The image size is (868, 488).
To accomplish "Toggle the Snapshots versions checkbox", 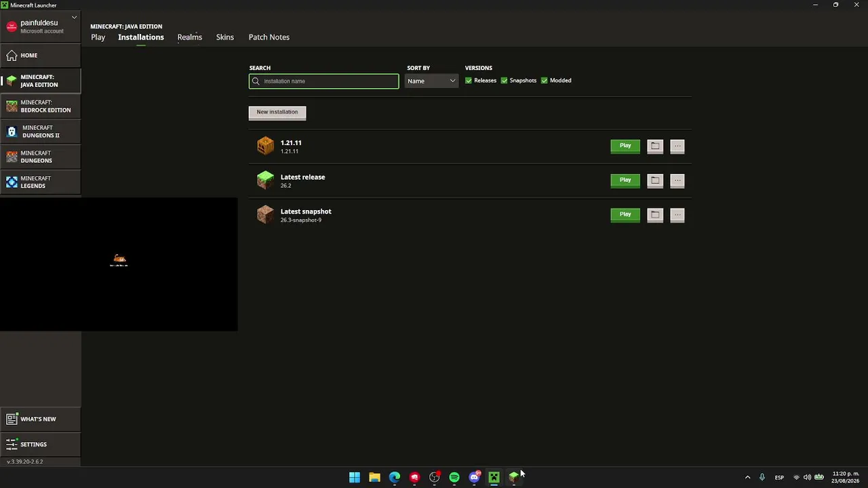I will (x=504, y=81).
